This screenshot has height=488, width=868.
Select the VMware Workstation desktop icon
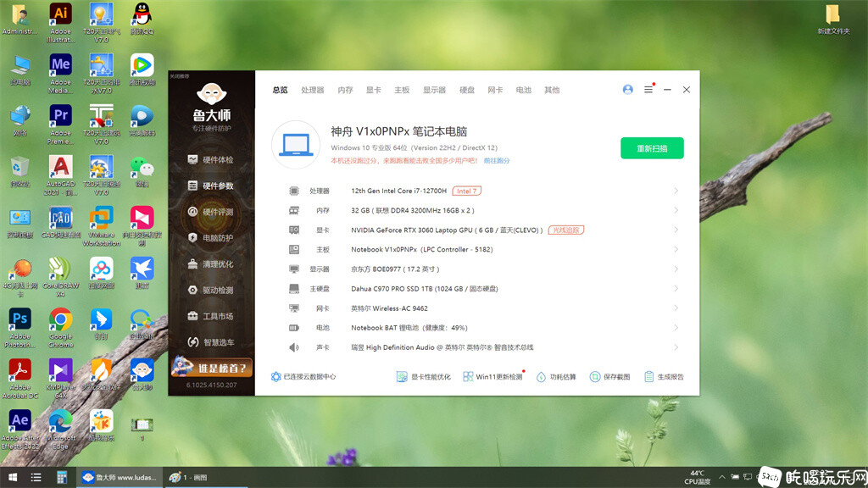tap(102, 226)
